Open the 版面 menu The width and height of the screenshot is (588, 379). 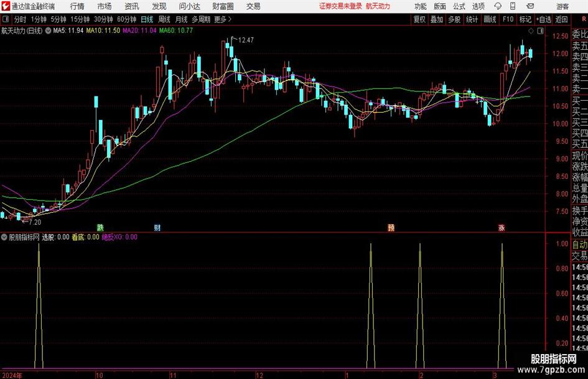coord(439,6)
